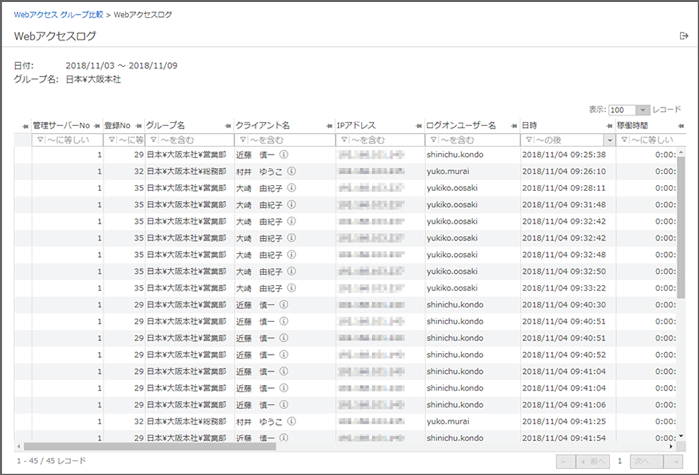This screenshot has height=475, width=699.
Task: Open the 日時 filter dropdown arrow
Action: (609, 140)
